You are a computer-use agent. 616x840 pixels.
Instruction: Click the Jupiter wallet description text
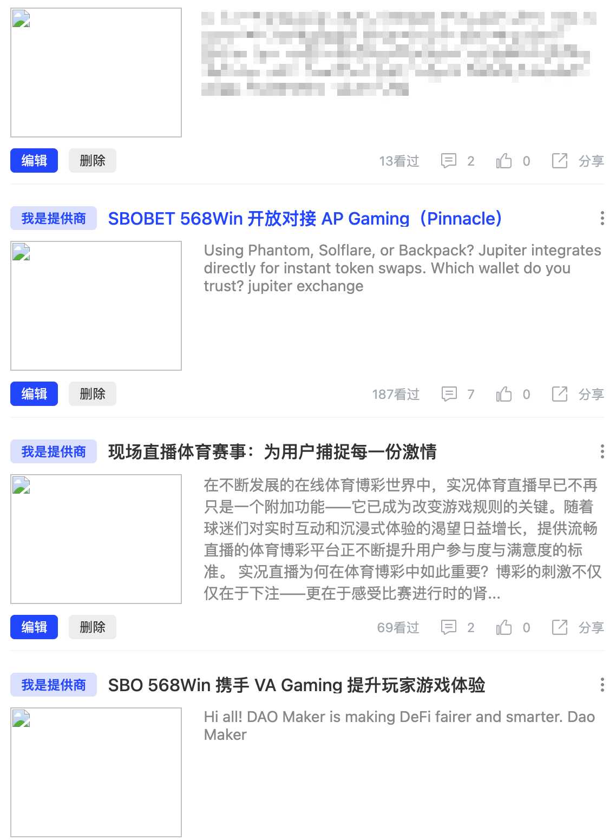coord(402,268)
